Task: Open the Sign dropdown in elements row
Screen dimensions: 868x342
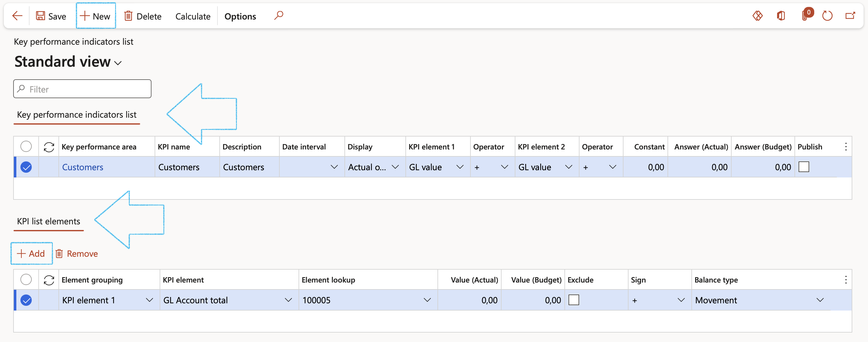Action: [x=681, y=300]
